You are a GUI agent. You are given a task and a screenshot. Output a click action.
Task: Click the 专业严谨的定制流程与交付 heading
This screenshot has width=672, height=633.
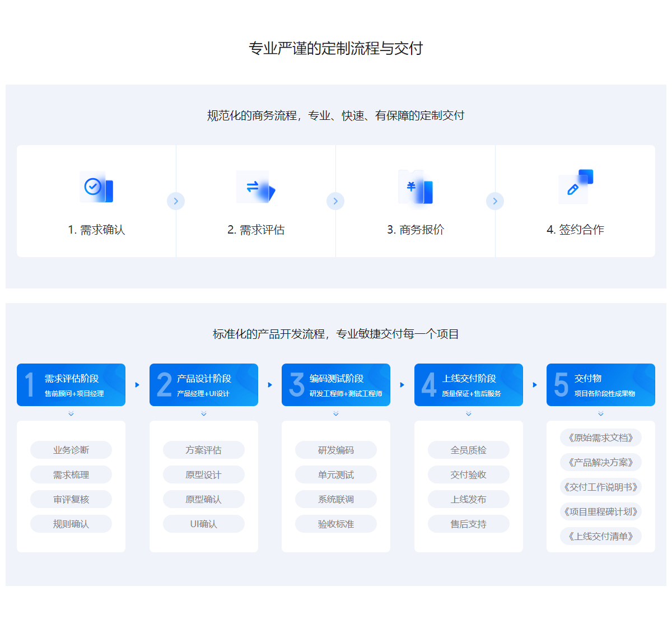coord(336,48)
